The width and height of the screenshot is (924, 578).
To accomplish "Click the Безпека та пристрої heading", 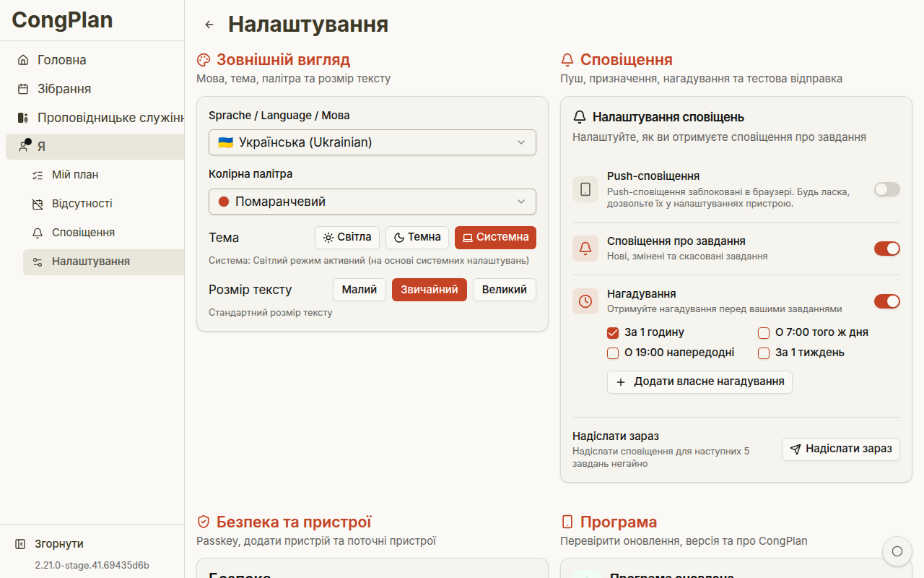I will (294, 522).
